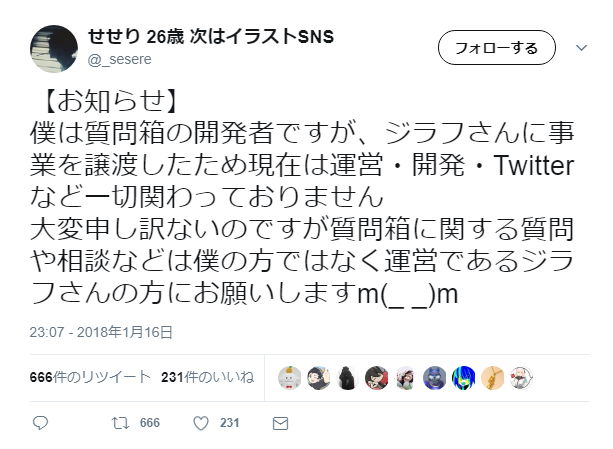Open the author's round profile avatar
Image resolution: width=613 pixels, height=449 pixels.
54,49
